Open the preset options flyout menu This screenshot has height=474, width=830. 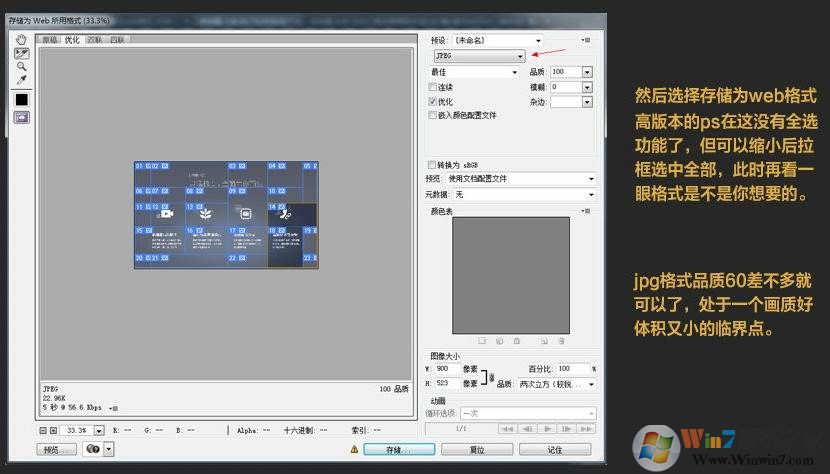pyautogui.click(x=585, y=40)
